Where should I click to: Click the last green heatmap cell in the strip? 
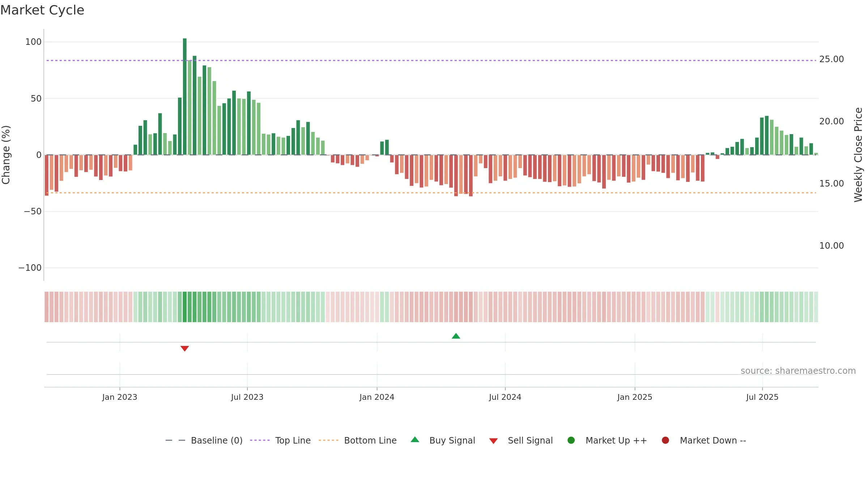tap(816, 307)
